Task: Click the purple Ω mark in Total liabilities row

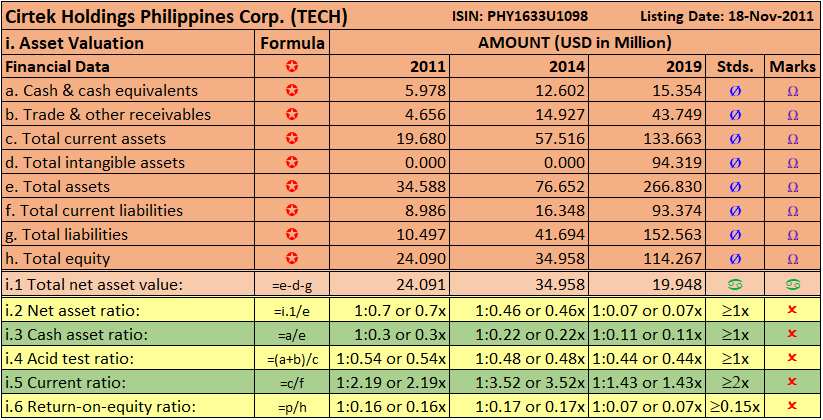Action: 793,235
